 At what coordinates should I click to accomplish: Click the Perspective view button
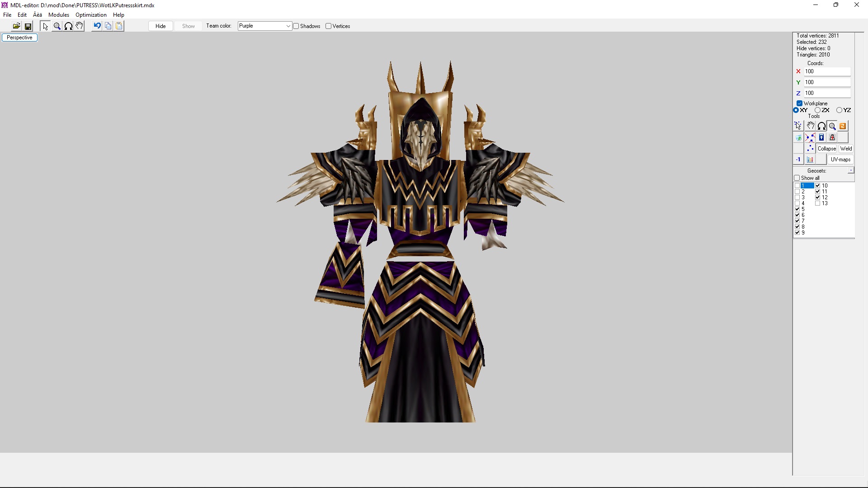[x=19, y=38]
